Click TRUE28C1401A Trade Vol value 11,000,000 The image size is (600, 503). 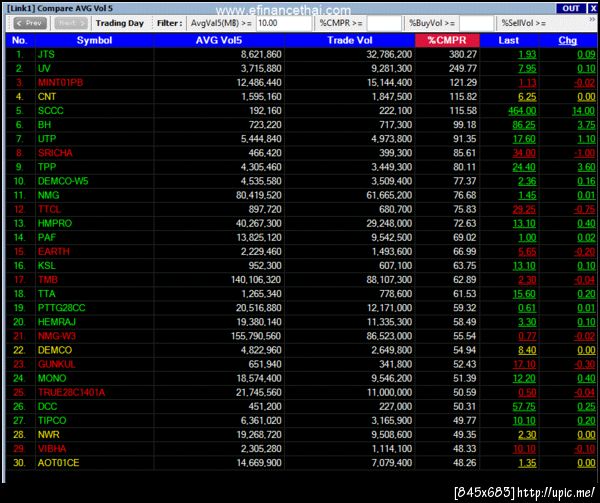coord(390,392)
